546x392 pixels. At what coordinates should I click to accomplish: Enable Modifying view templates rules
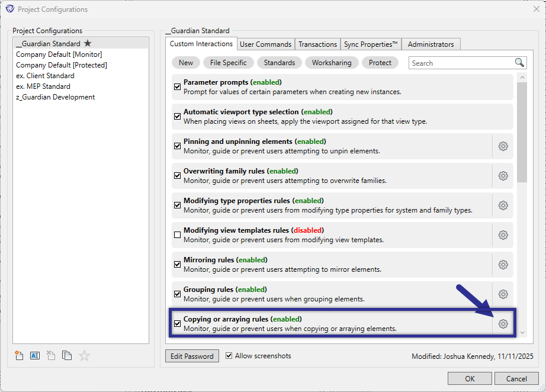(x=177, y=234)
